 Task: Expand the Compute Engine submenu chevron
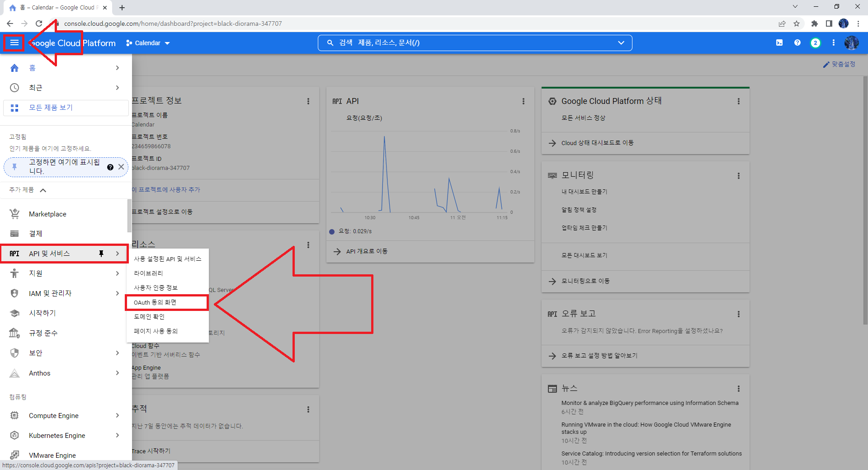pos(118,415)
